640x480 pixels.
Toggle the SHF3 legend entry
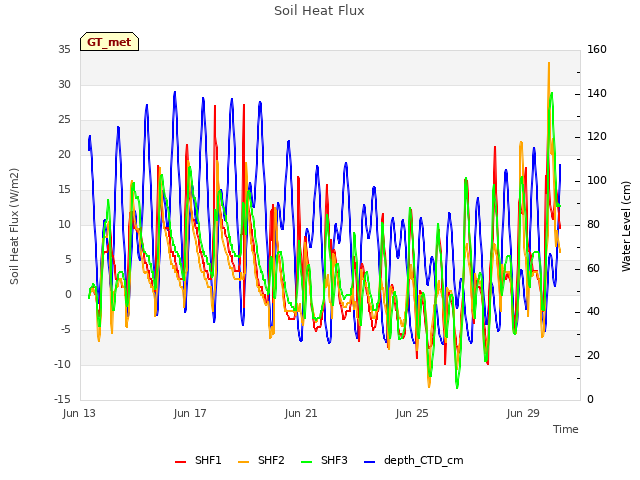(x=324, y=460)
